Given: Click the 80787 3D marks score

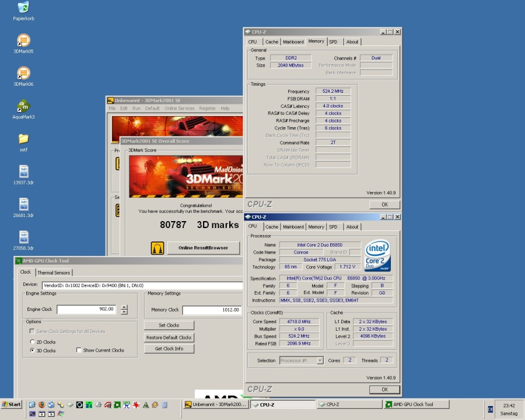Looking at the screenshot, I should [x=199, y=225].
